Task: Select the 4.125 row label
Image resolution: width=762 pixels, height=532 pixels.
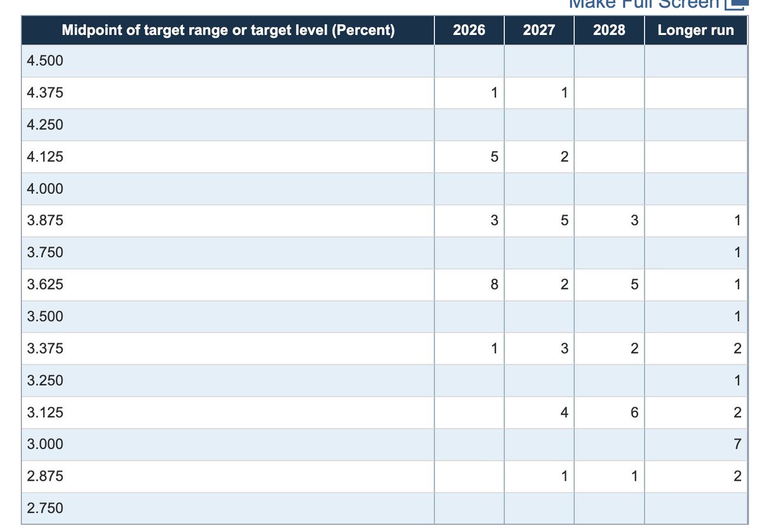Action: [x=45, y=157]
